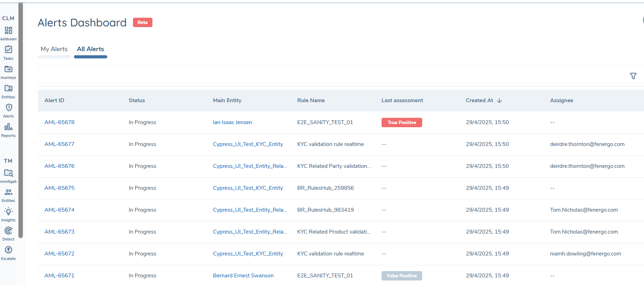Open the Reports chart icon
The height and width of the screenshot is (285, 644).
click(x=8, y=127)
